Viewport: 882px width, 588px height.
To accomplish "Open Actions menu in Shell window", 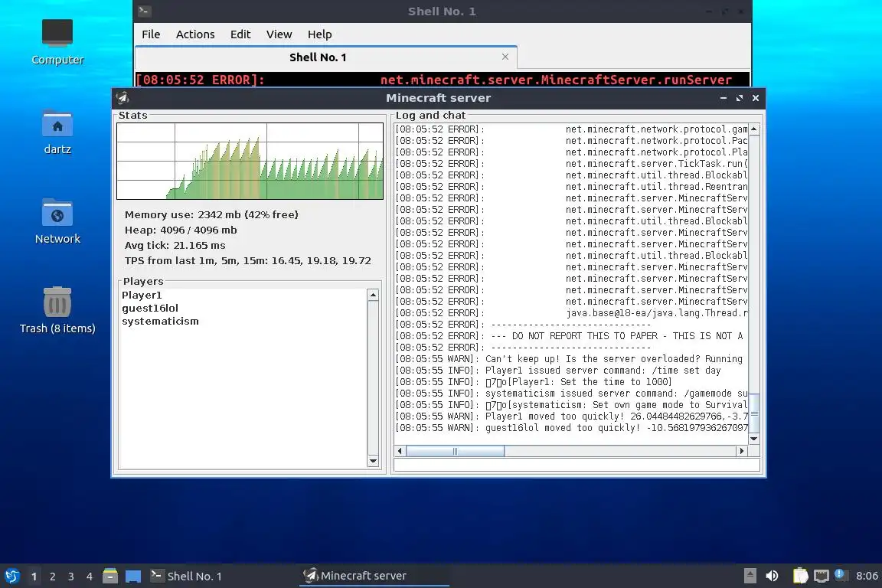I will tap(195, 34).
